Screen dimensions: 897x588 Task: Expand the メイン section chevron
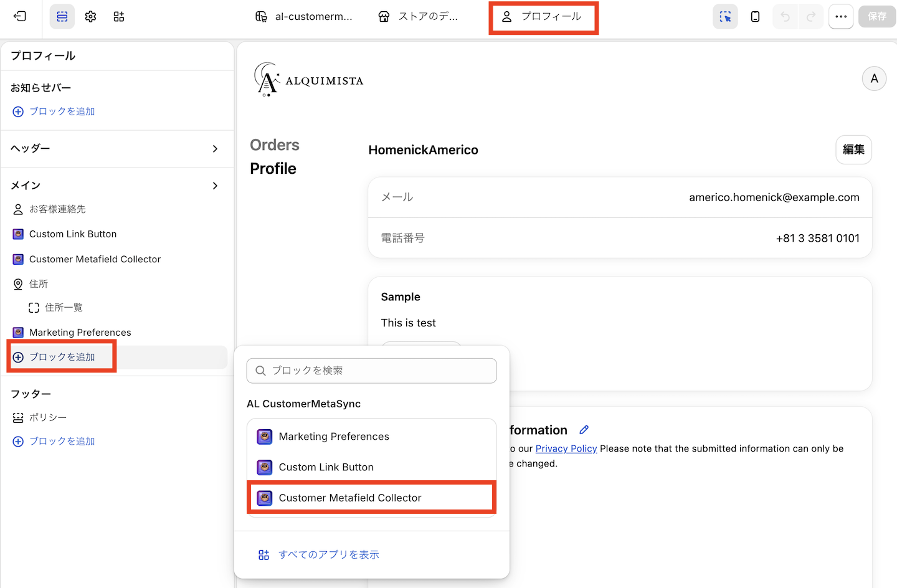215,186
